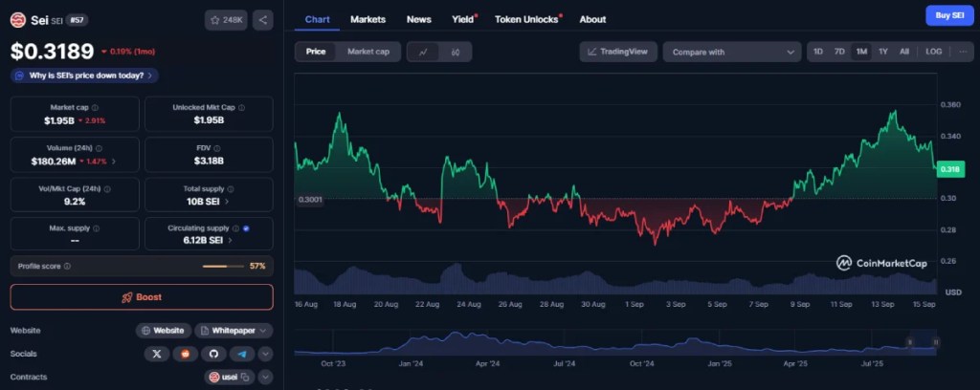Viewport: 980px width, 390px height.
Task: Show Price on the chart
Action: click(x=316, y=52)
